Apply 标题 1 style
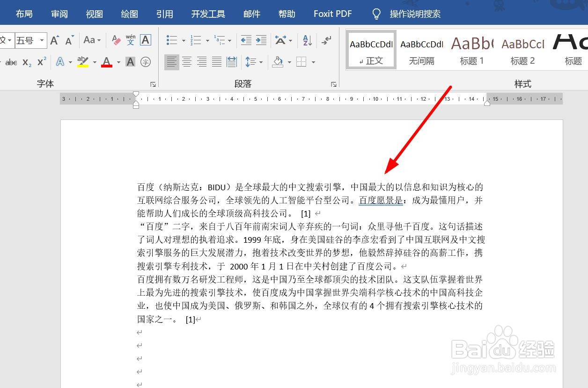 [472, 50]
